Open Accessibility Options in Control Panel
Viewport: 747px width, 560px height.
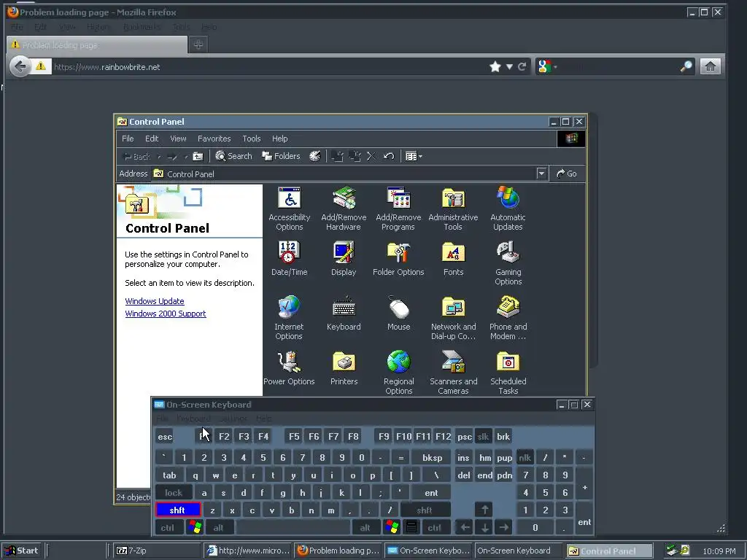point(289,209)
